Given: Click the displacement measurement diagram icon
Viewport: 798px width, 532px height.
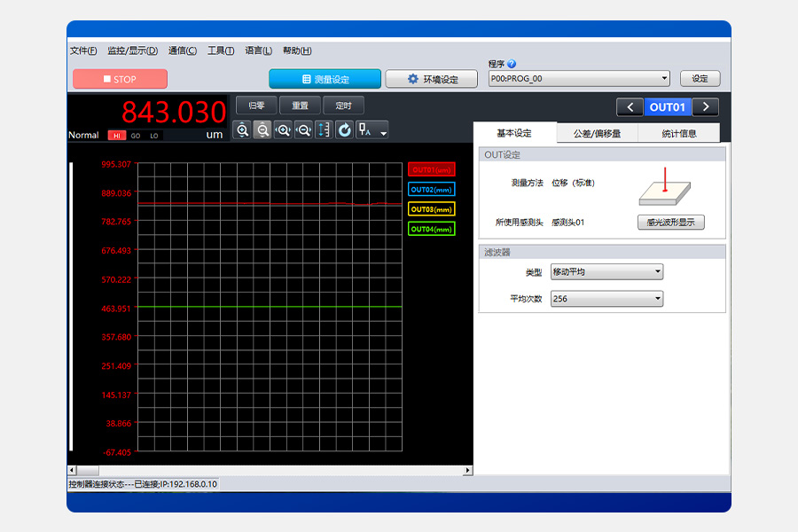Looking at the screenshot, I should click(665, 187).
